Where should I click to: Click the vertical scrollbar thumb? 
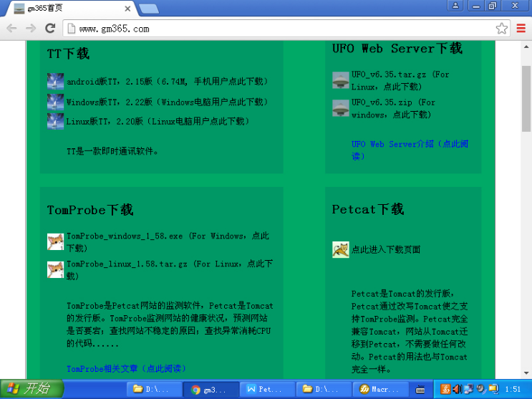(x=526, y=98)
